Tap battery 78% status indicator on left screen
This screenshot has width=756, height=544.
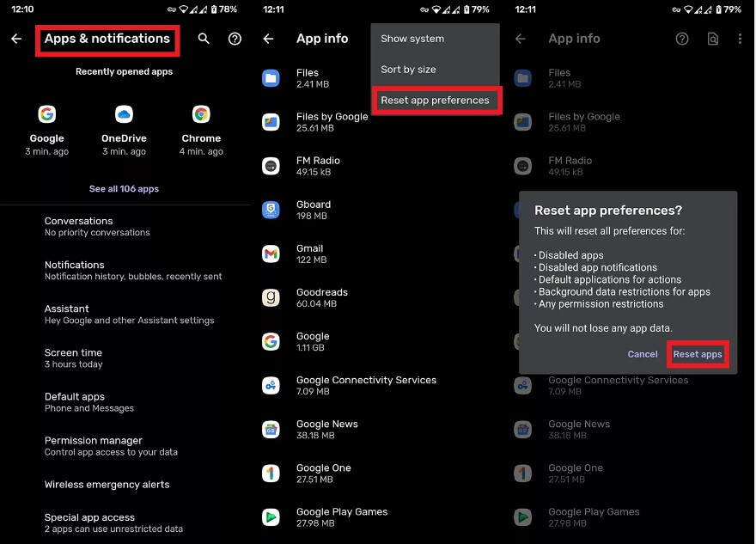[x=224, y=9]
